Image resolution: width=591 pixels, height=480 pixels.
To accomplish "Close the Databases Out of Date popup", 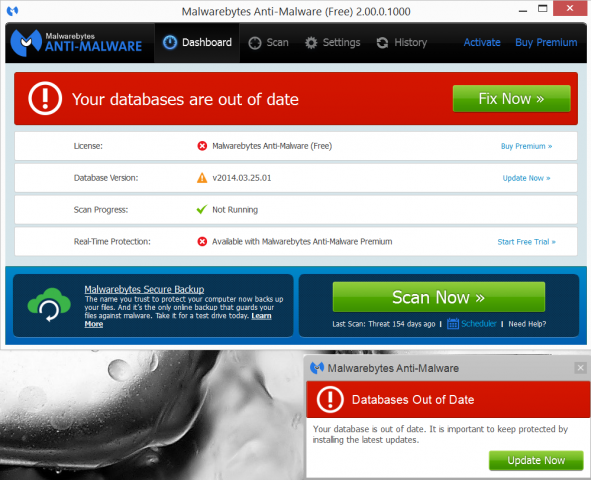I will point(580,367).
